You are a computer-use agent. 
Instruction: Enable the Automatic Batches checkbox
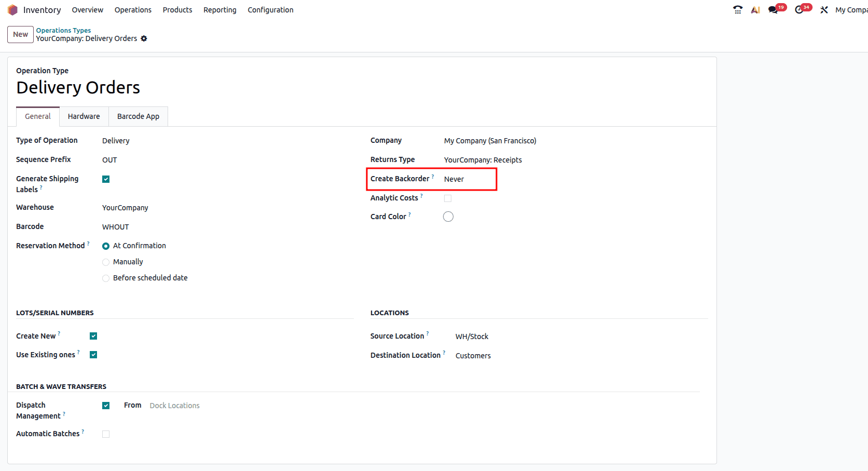(106, 434)
